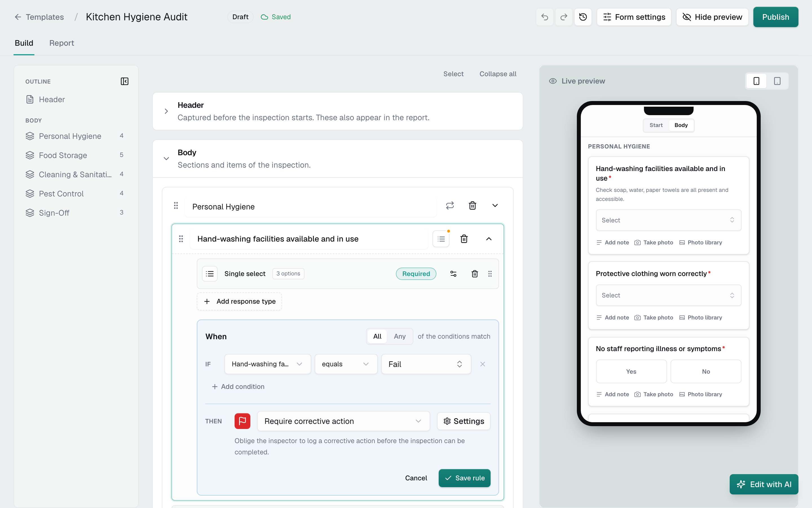Collapse the Hand-washing question chevron
This screenshot has width=812, height=508.
(489, 239)
